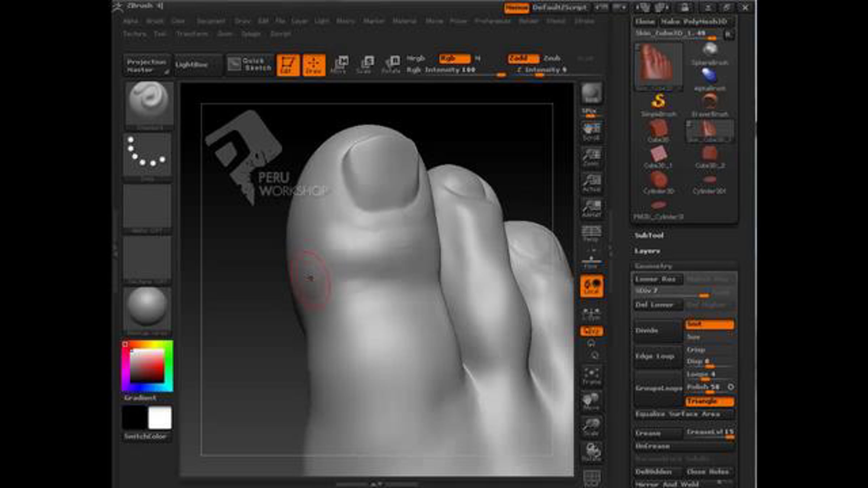Viewport: 868px width, 488px height.
Task: Open the dots stroke type selector
Action: coord(147,154)
